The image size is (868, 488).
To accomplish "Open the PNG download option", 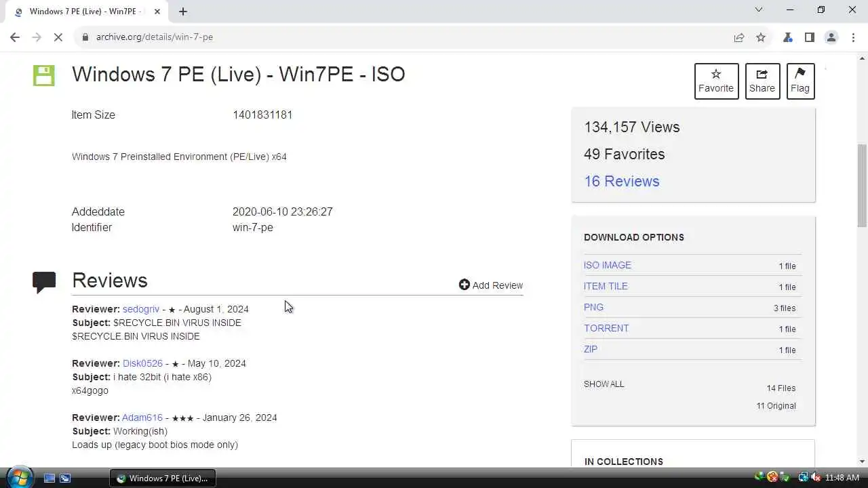I will [593, 307].
